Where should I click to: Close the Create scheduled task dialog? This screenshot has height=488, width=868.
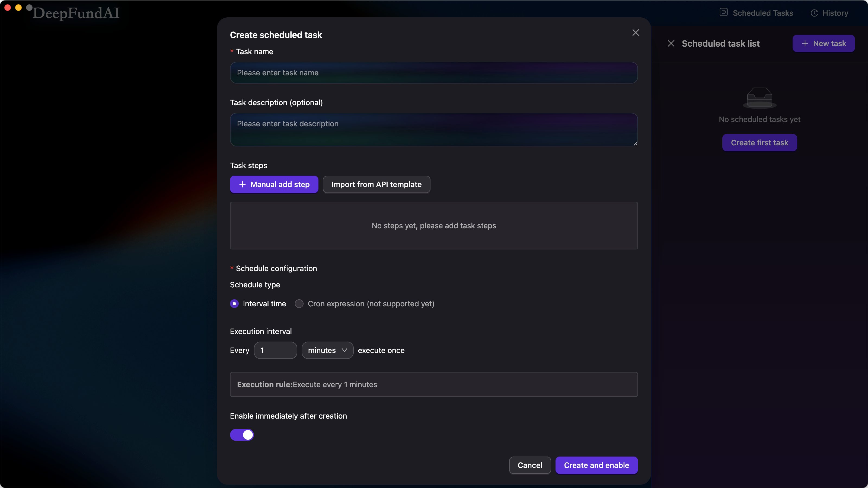636,33
